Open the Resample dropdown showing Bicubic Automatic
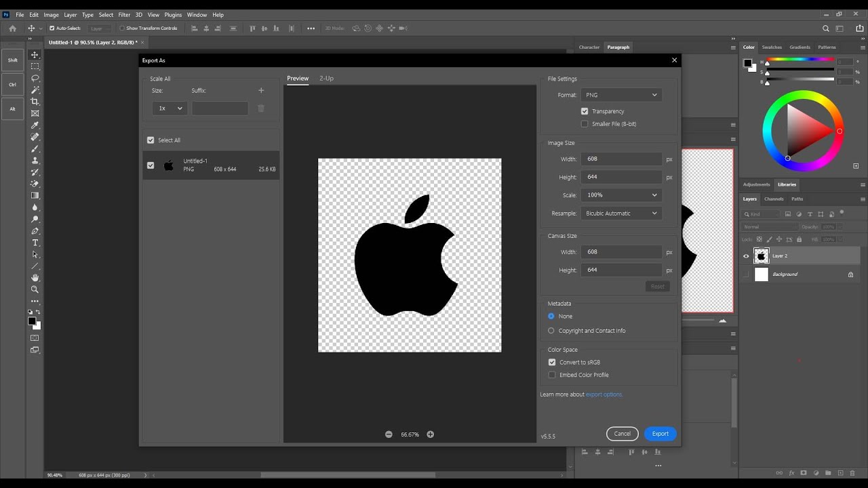 point(621,213)
